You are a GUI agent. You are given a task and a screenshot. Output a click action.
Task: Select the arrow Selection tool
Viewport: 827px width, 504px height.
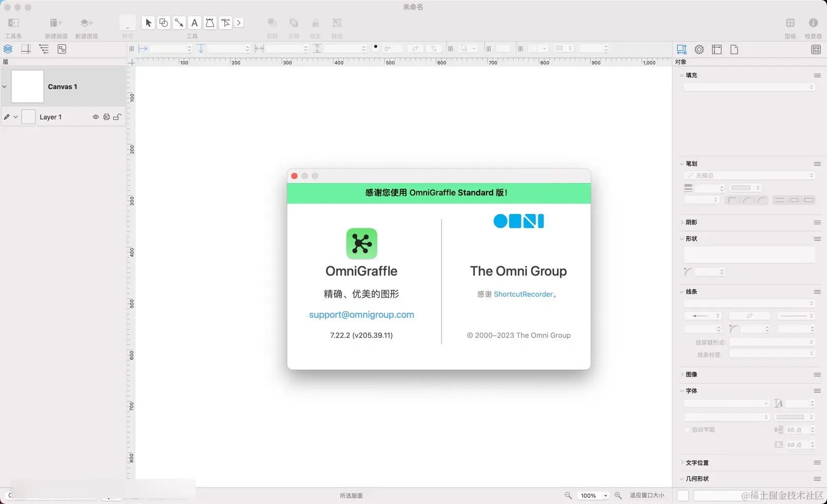[x=148, y=23]
